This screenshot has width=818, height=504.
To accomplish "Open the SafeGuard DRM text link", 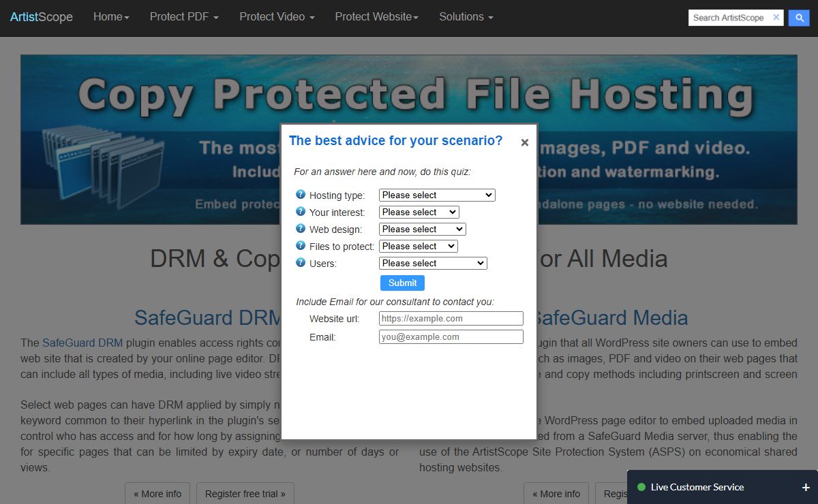I will [x=82, y=343].
